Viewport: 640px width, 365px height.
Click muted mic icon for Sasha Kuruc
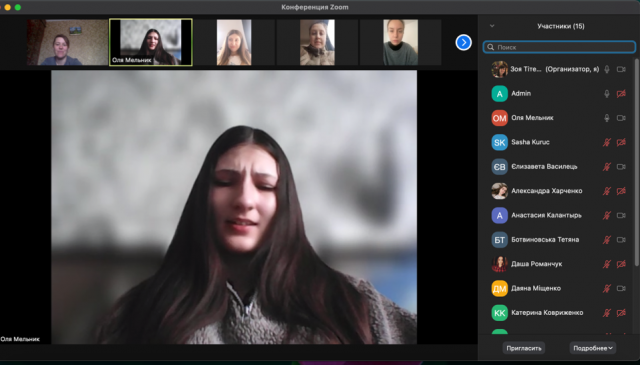607,142
